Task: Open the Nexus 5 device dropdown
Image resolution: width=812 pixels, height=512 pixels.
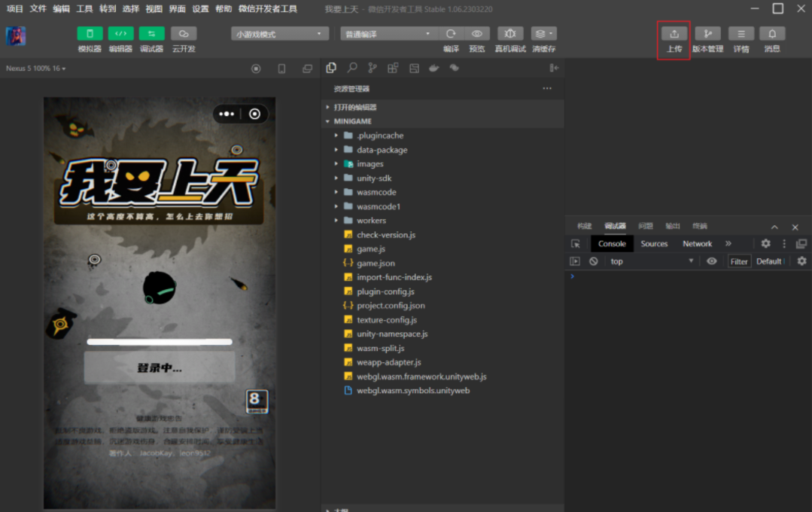Action: pyautogui.click(x=35, y=69)
